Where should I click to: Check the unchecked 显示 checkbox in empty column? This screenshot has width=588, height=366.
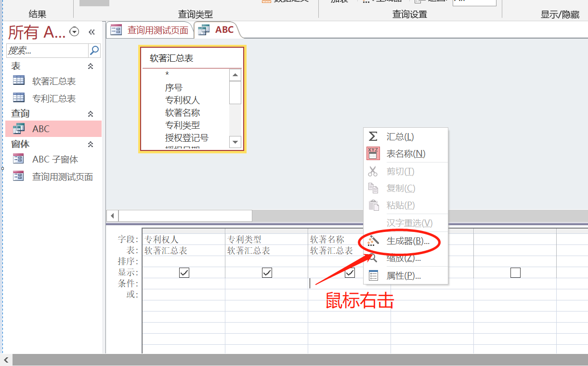515,273
